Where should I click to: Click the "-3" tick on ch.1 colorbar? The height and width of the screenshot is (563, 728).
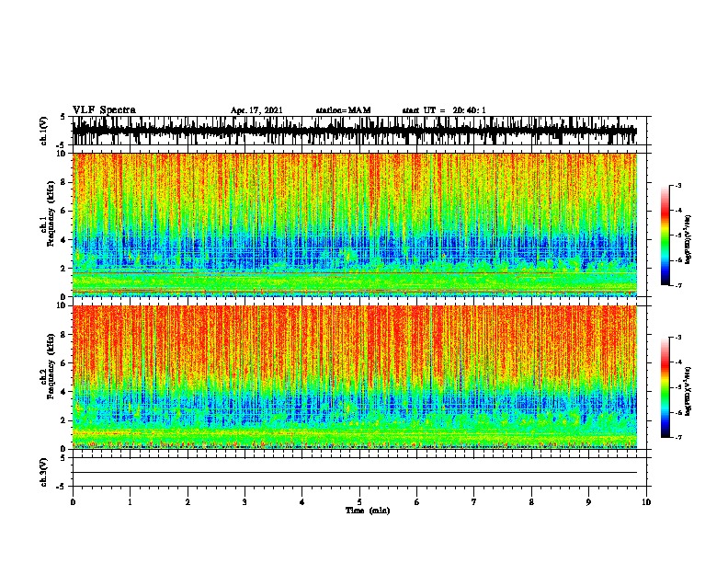click(678, 186)
